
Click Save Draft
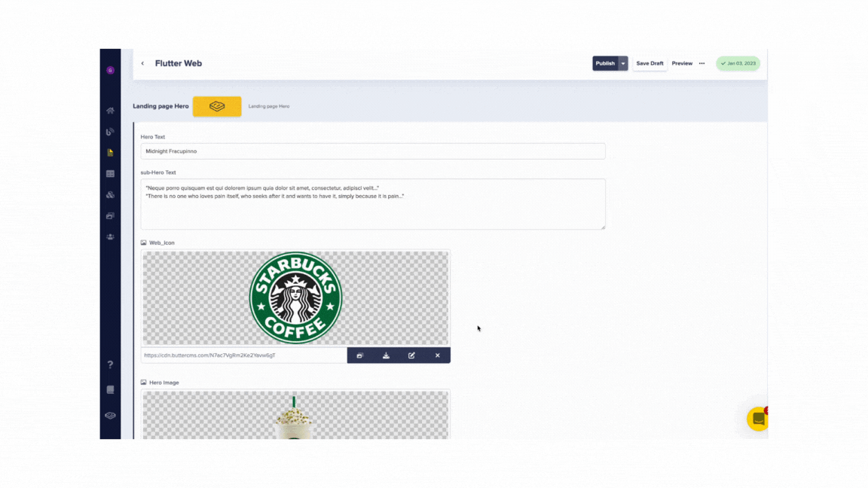point(649,63)
